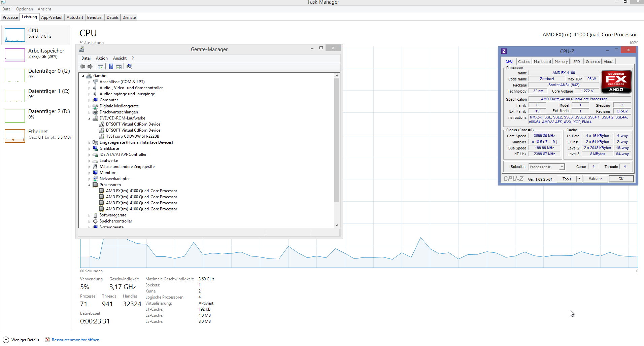Image resolution: width=644 pixels, height=346 pixels.
Task: Select the CPU performance thumbnail in Task-Manager
Action: point(15,35)
